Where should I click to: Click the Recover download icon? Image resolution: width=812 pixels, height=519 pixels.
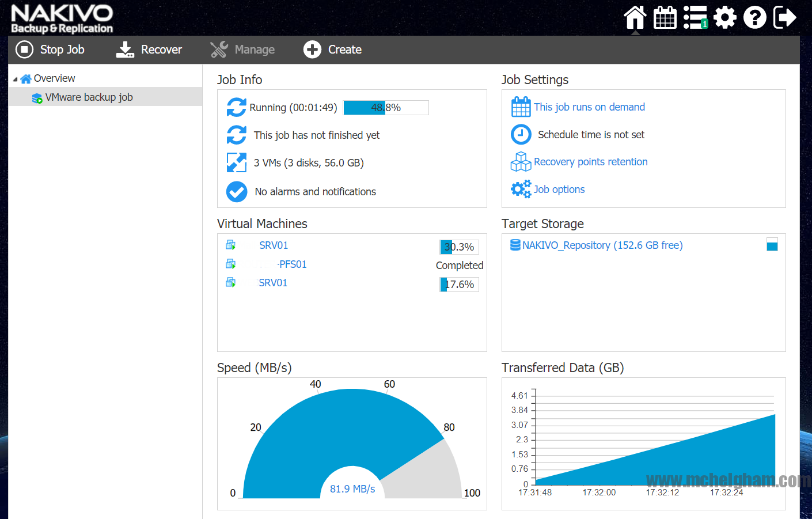pos(124,50)
